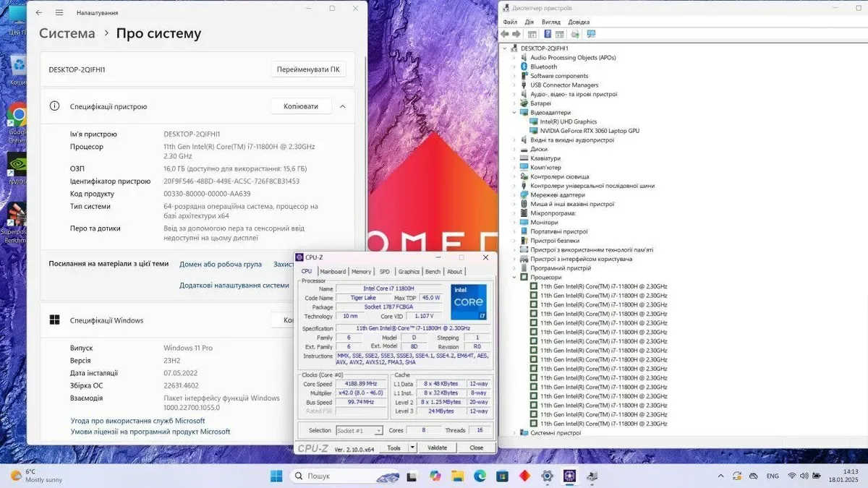868x488 pixels.
Task: Select NVIDIA GeForce RTX 3060 Laptop GPU
Action: point(589,131)
